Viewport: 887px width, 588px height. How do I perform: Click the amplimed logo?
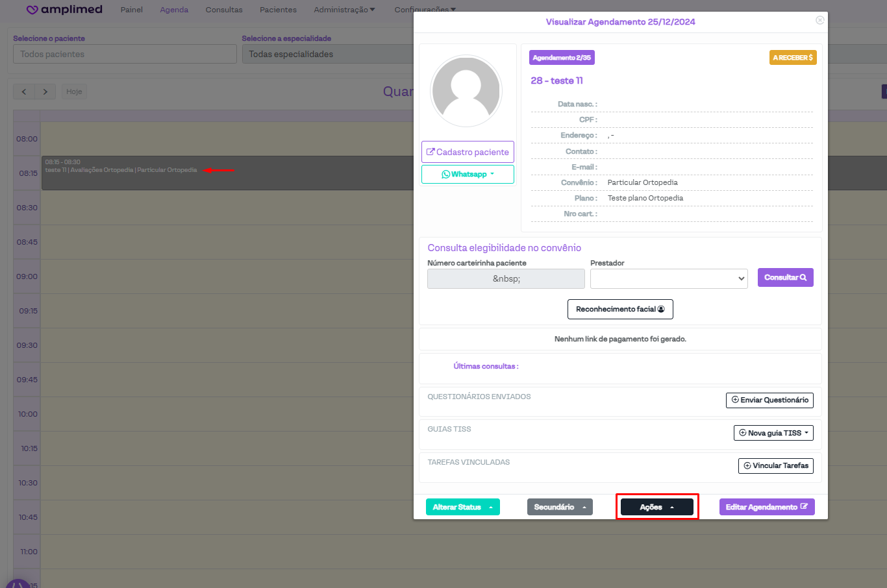[64, 10]
